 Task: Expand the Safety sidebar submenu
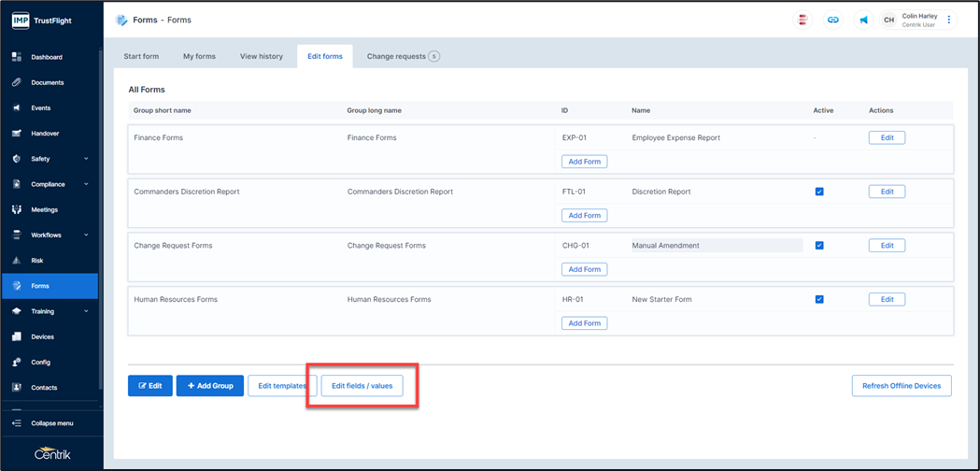point(86,159)
